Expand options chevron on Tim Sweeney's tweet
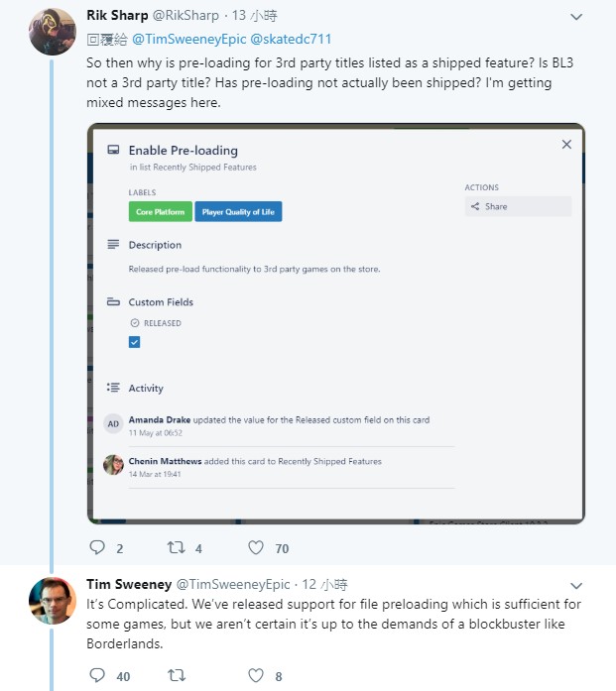This screenshot has width=616, height=691. 576,586
